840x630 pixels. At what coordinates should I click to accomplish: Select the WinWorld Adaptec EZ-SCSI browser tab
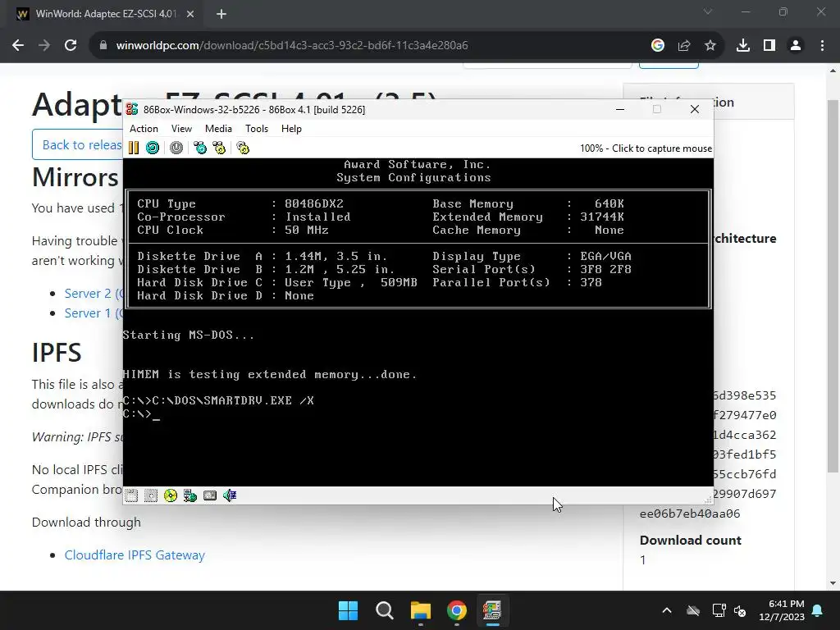pyautogui.click(x=102, y=14)
